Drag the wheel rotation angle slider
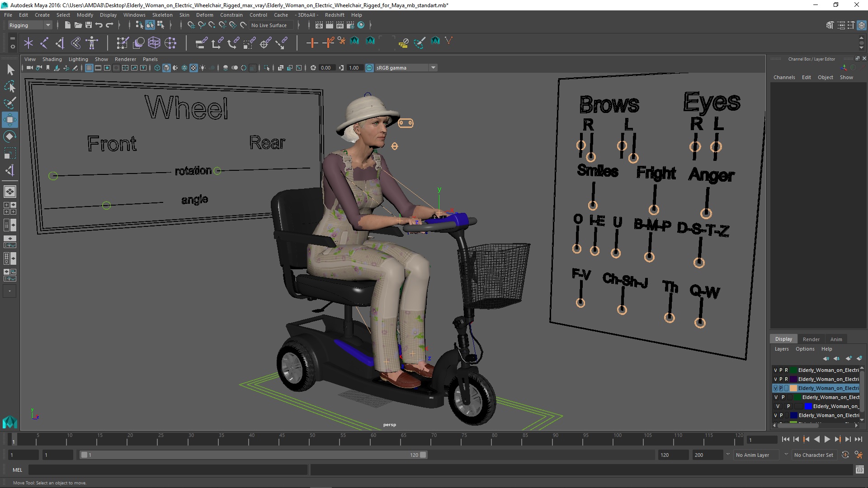 [x=106, y=205]
